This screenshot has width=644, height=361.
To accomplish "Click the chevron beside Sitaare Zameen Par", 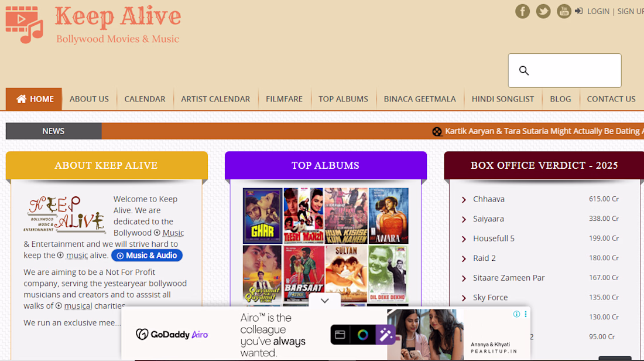I will click(x=464, y=279).
